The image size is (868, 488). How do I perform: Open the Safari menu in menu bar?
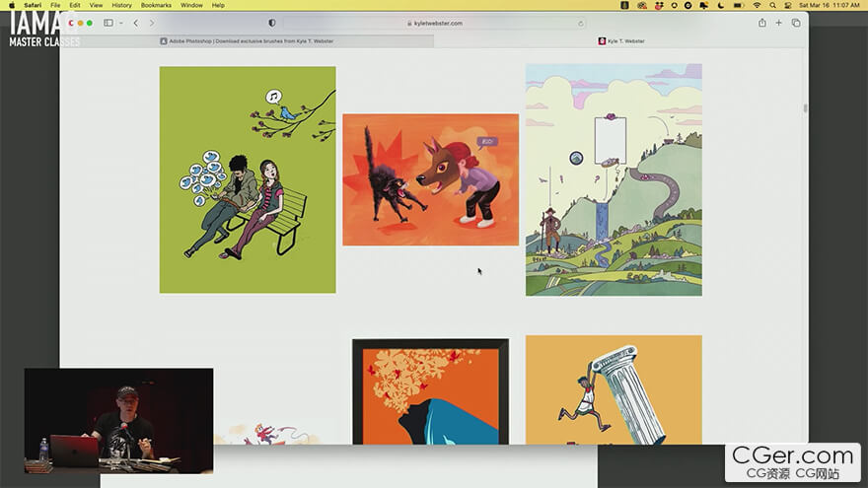point(33,5)
